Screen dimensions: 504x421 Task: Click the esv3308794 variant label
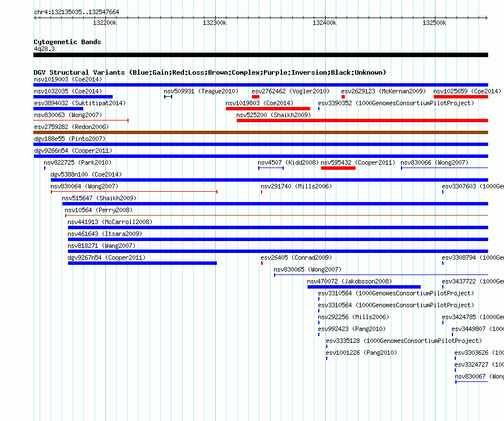pyautogui.click(x=473, y=257)
